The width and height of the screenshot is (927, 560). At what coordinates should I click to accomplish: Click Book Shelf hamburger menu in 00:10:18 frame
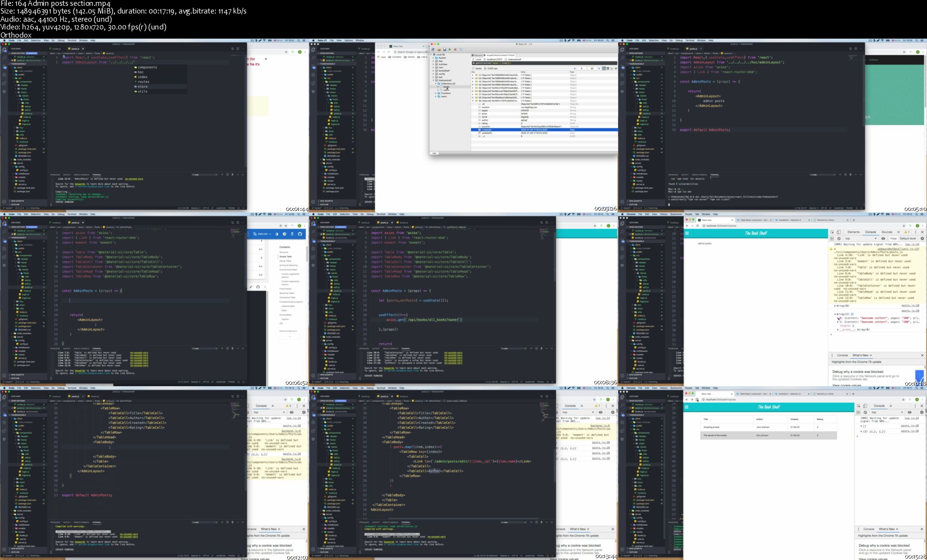pos(687,233)
